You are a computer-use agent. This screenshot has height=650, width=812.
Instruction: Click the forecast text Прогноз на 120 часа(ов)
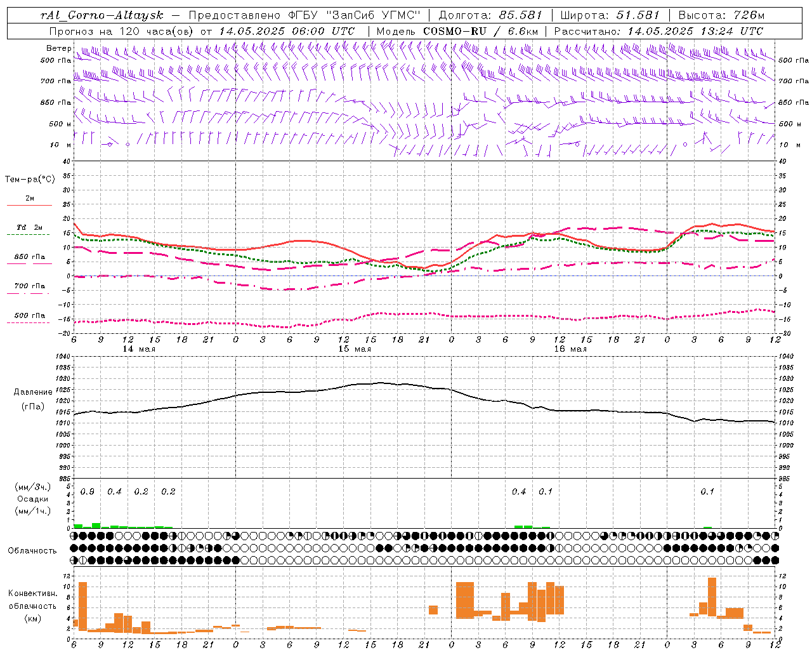(122, 31)
